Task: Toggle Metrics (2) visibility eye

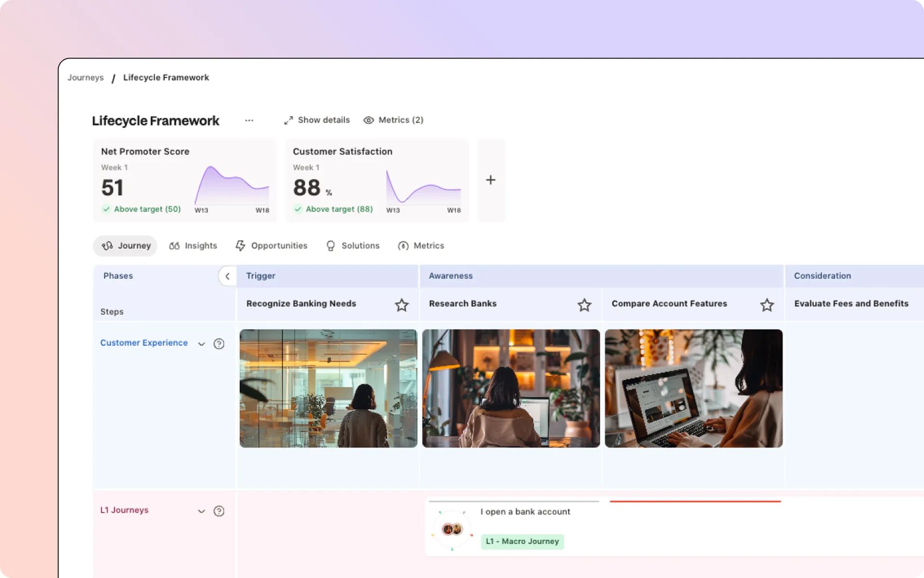Action: click(369, 120)
